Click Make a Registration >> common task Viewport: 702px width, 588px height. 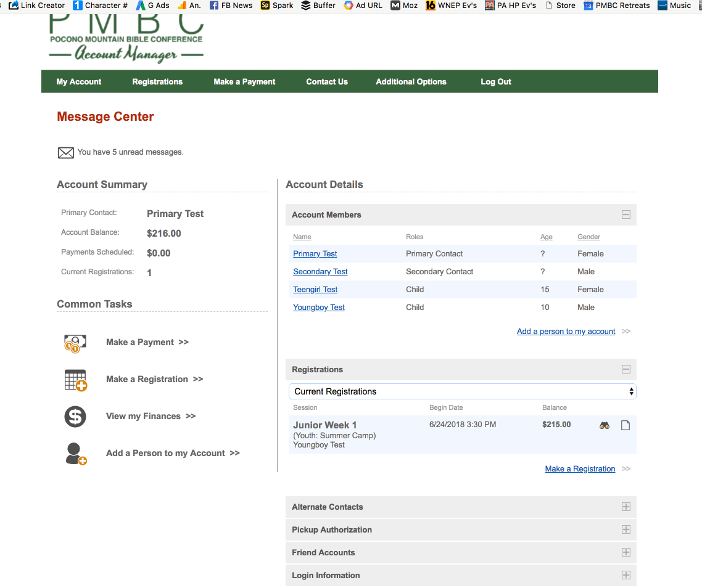pos(154,380)
